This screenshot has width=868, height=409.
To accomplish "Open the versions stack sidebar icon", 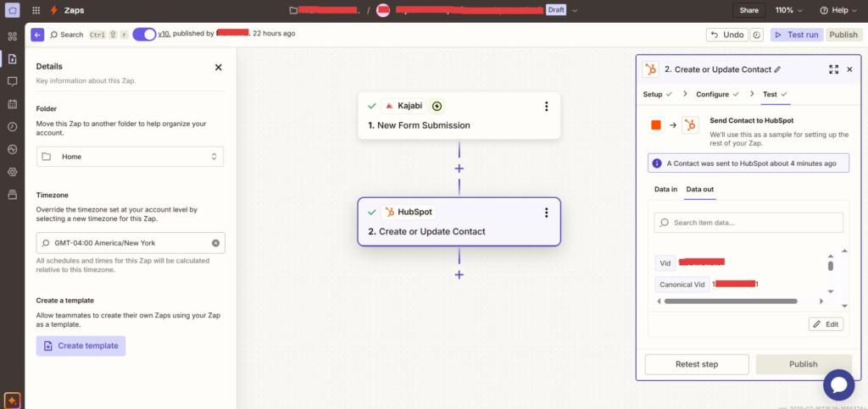I will click(x=12, y=195).
